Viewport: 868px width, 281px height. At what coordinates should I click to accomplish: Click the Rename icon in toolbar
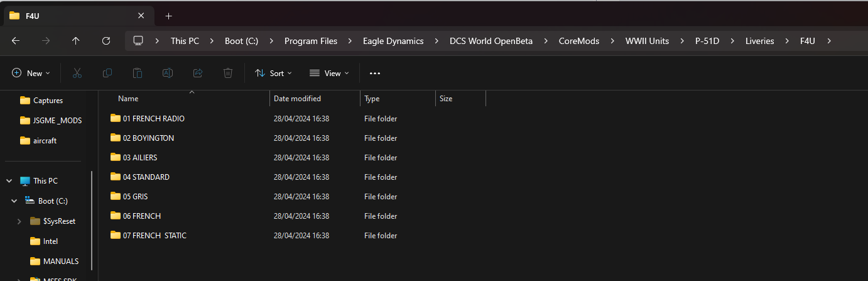pos(168,73)
